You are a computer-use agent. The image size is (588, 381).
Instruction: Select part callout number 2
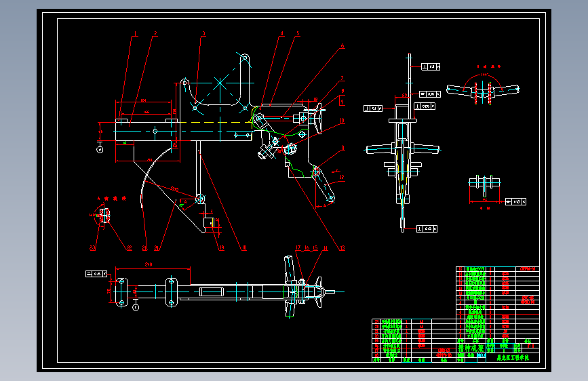point(155,34)
